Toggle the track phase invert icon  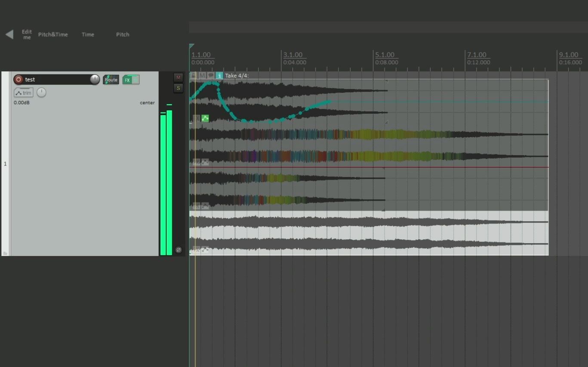(x=179, y=250)
